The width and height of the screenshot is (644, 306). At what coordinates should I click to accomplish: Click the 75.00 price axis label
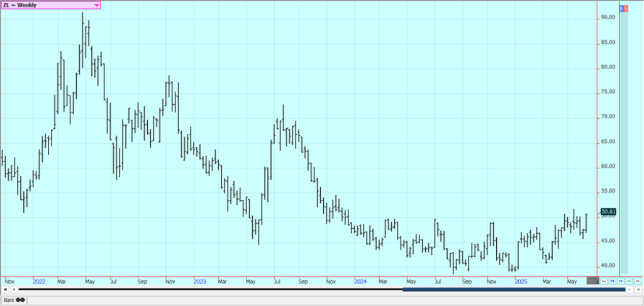point(608,92)
